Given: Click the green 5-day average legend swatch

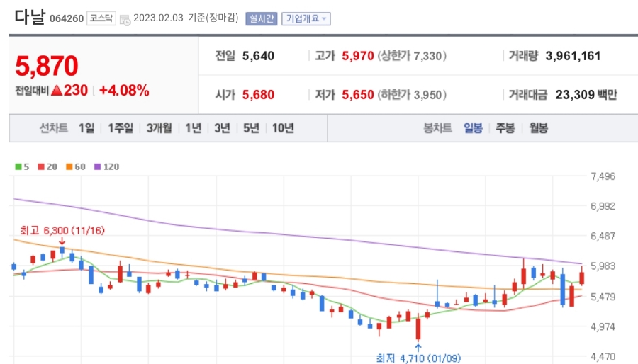Looking at the screenshot, I should coord(18,166).
